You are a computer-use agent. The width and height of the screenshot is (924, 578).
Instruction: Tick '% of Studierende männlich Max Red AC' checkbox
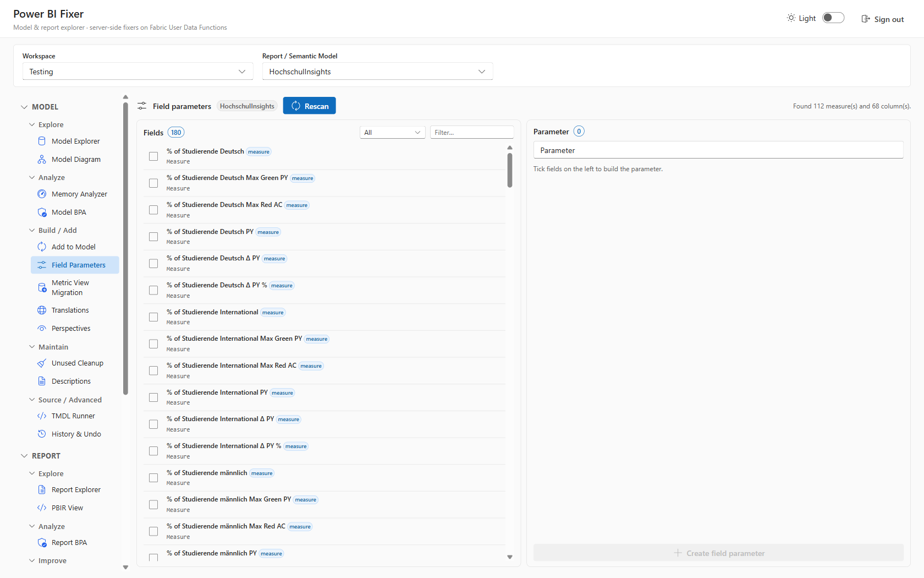point(153,531)
